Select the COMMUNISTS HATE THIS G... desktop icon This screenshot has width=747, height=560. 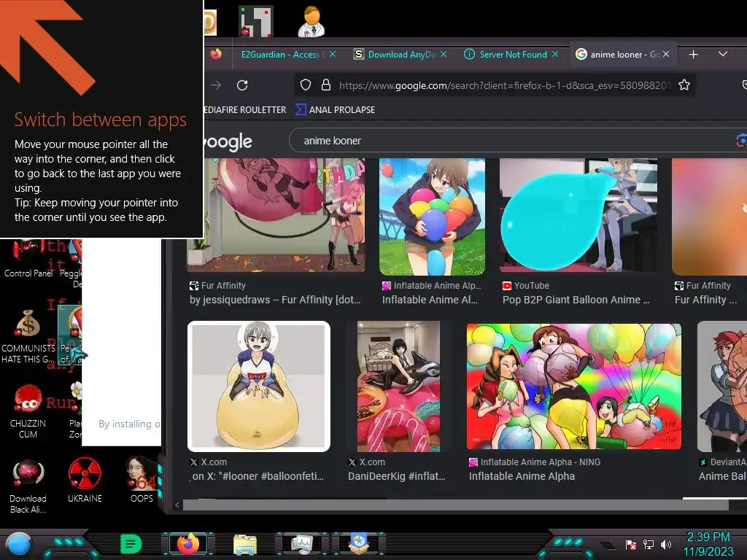coord(28,338)
